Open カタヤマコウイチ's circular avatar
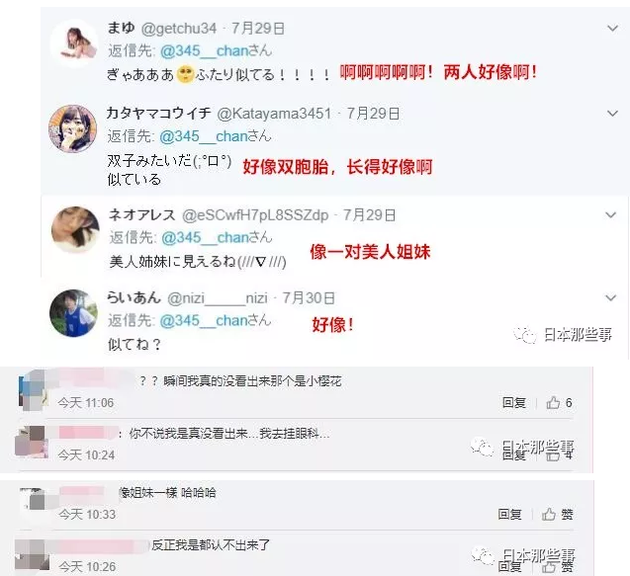The image size is (630, 576). pyautogui.click(x=73, y=129)
